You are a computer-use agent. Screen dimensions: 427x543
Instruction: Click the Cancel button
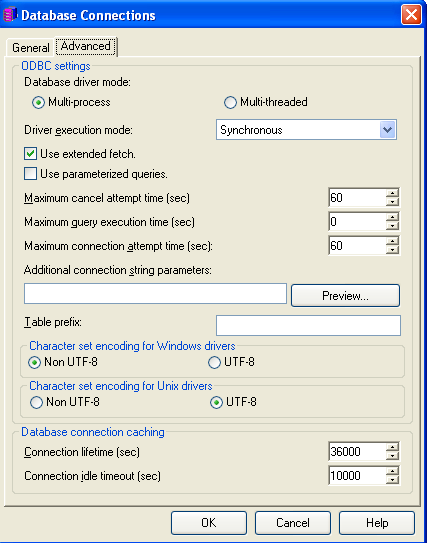point(293,523)
